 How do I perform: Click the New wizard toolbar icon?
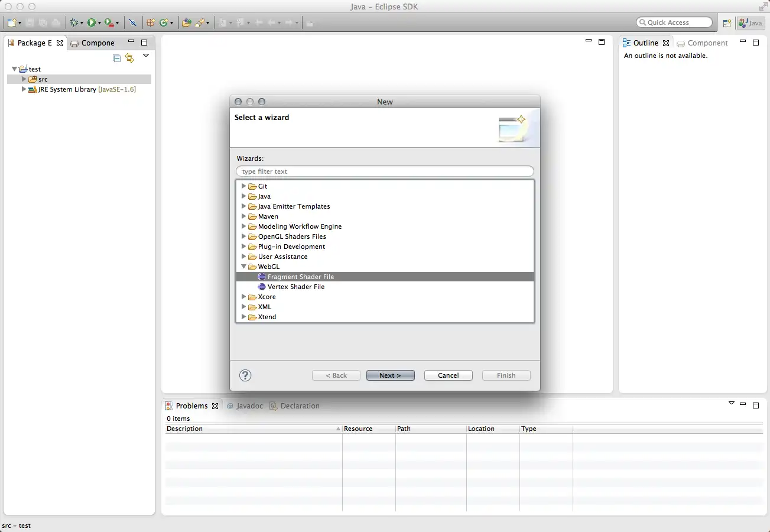[11, 22]
